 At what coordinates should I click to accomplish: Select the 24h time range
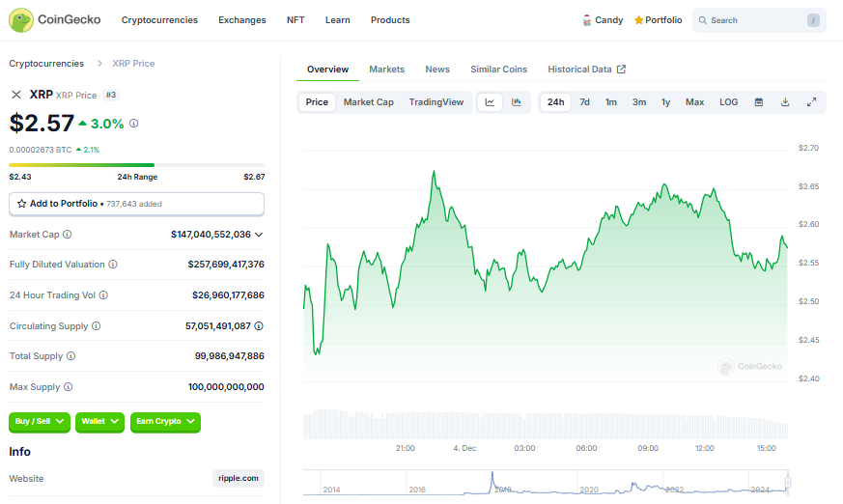click(x=556, y=102)
